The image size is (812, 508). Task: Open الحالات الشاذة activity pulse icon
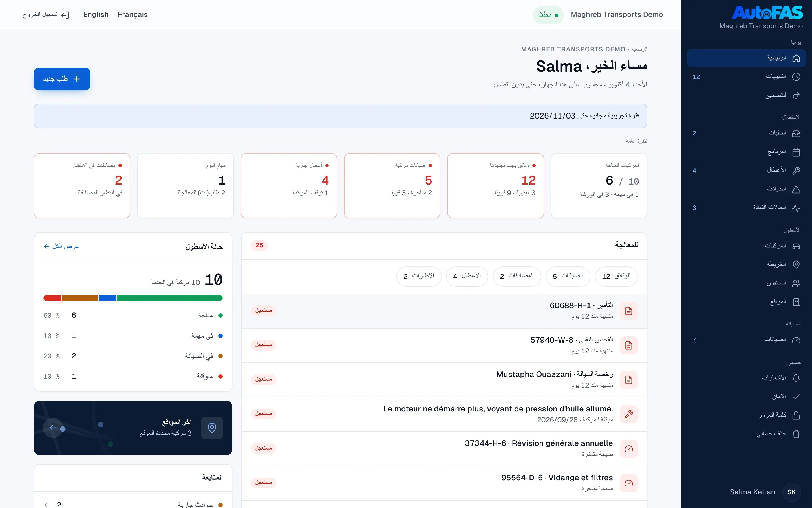click(x=796, y=208)
